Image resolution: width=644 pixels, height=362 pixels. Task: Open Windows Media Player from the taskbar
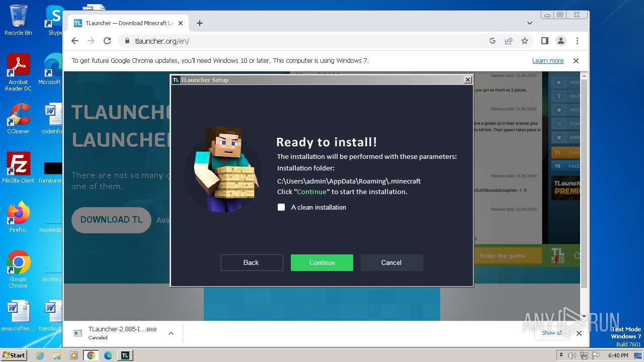click(74, 355)
